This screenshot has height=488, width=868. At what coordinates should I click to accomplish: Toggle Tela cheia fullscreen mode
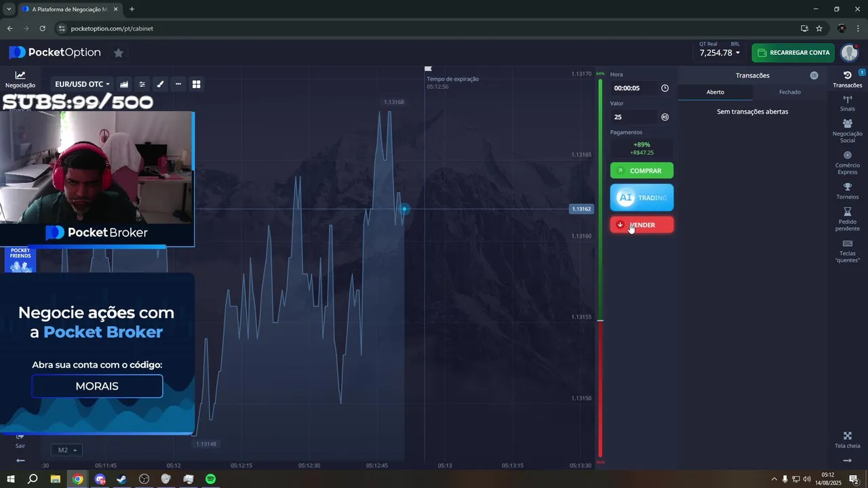point(848,441)
